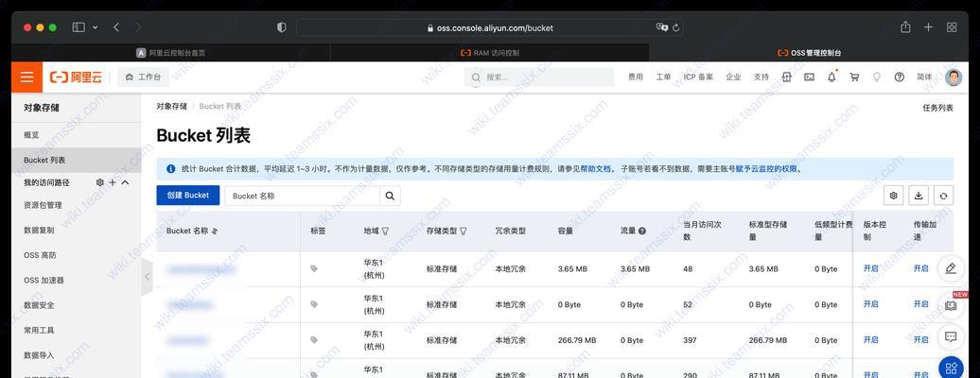Click the top 搜索 search field
Image resolution: width=980 pixels, height=378 pixels.
pyautogui.click(x=539, y=77)
